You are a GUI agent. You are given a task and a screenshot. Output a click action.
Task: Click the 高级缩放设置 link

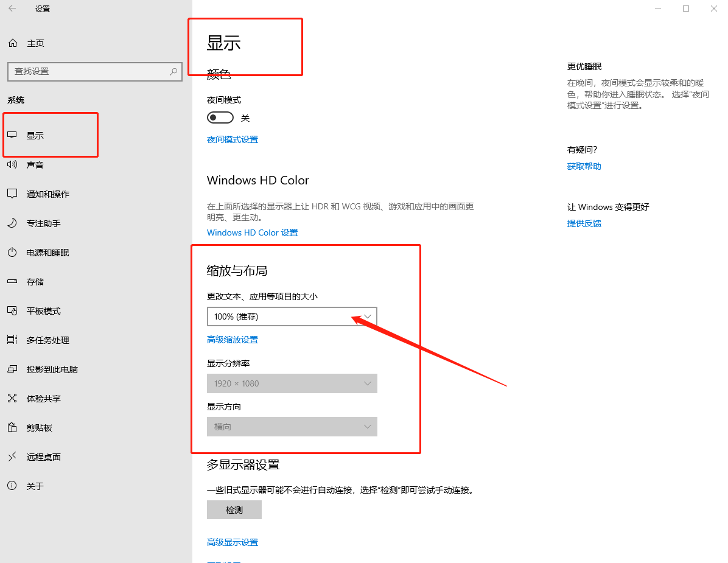coord(232,340)
